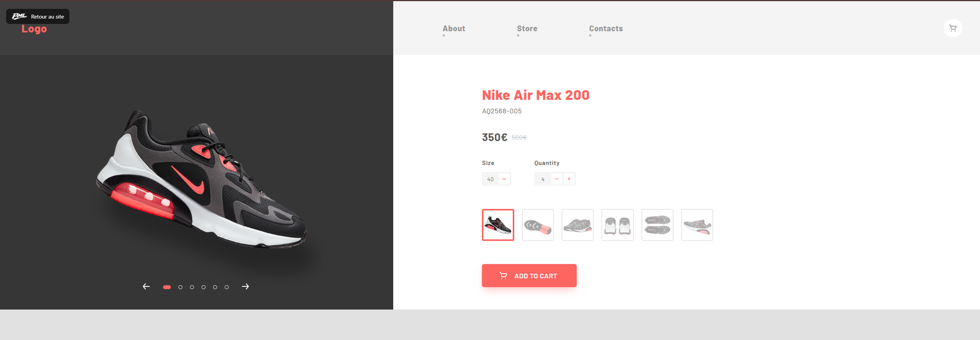Image resolution: width=980 pixels, height=340 pixels.
Task: Open the About menu item
Action: 454,29
